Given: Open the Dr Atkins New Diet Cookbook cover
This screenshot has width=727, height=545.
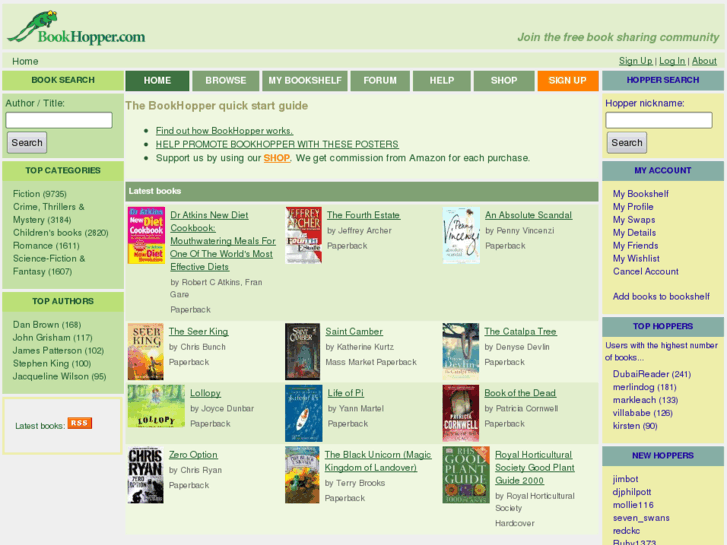Looking at the screenshot, I should click(x=147, y=236).
